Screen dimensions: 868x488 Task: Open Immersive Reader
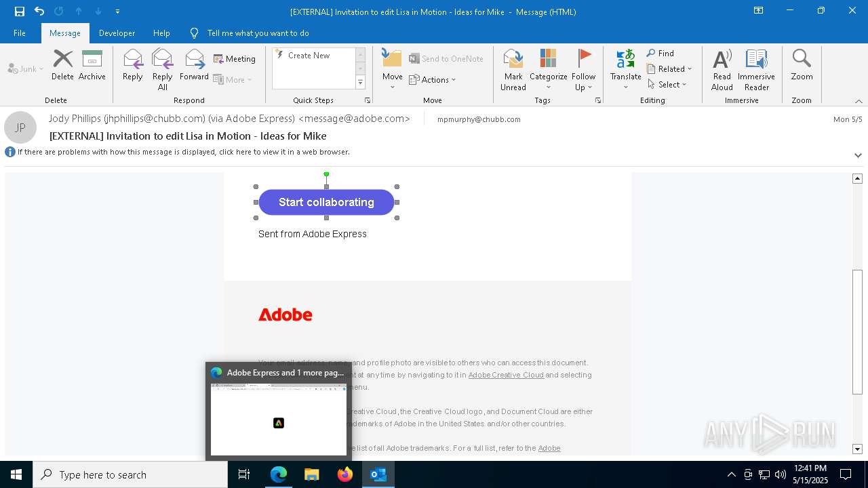click(756, 70)
